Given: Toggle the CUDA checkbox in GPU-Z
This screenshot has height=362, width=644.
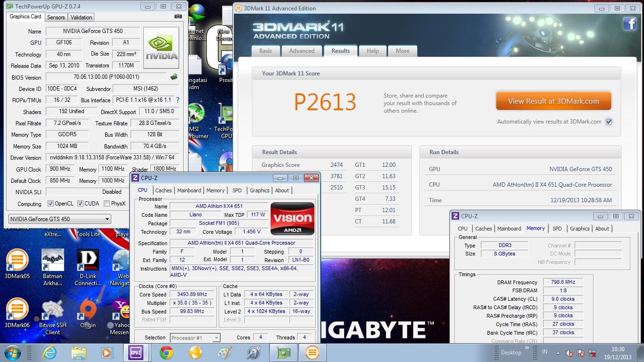Looking at the screenshot, I should [80, 204].
